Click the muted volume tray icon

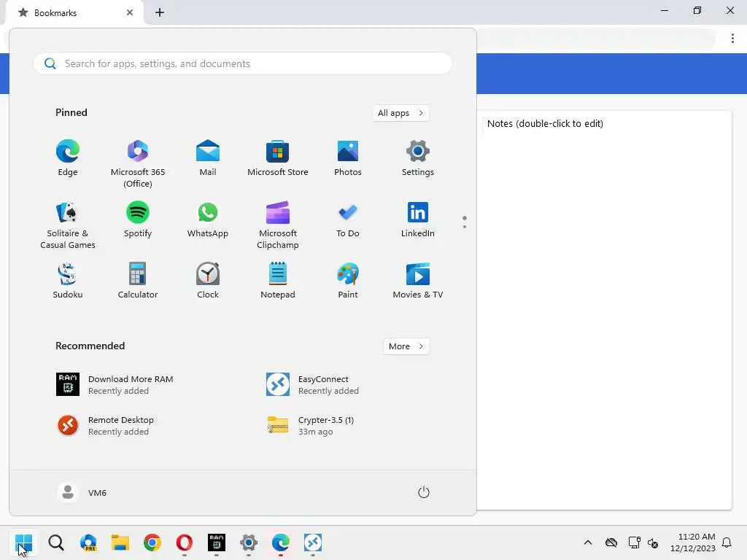tap(653, 542)
